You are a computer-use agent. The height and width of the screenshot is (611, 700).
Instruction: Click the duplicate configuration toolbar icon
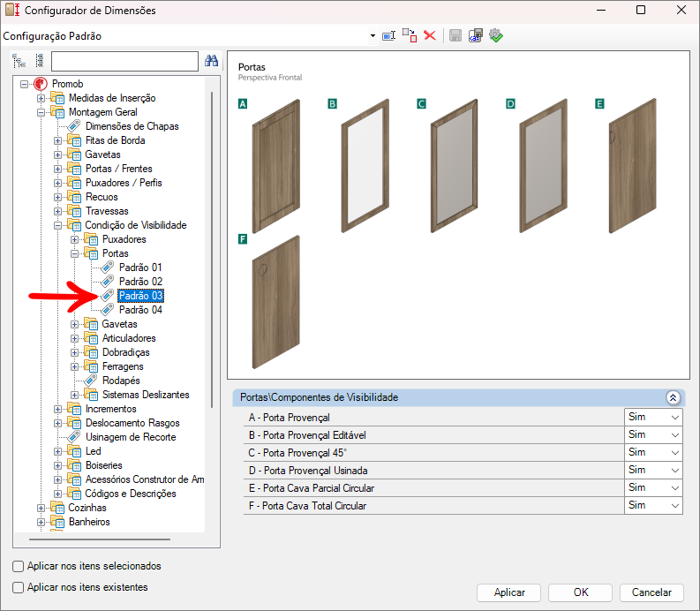tap(410, 35)
